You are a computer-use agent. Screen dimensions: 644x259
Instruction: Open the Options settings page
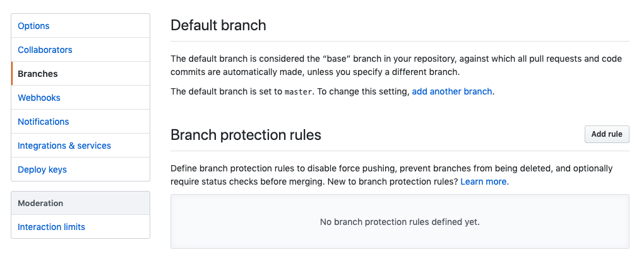tap(33, 26)
